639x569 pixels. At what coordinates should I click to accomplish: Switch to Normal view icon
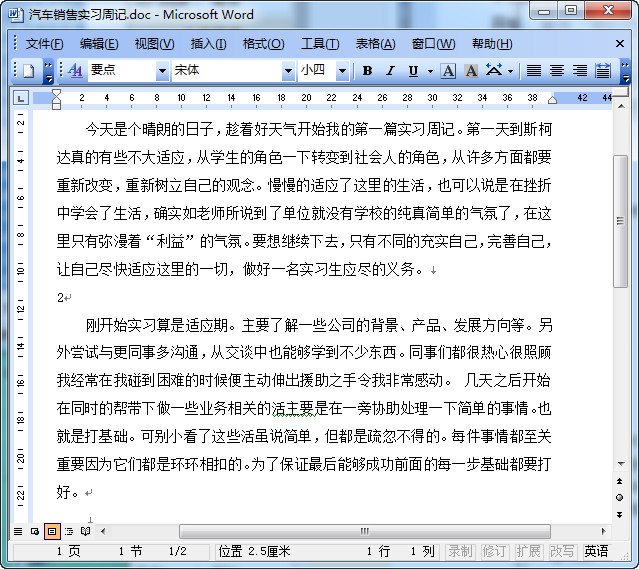(x=18, y=531)
